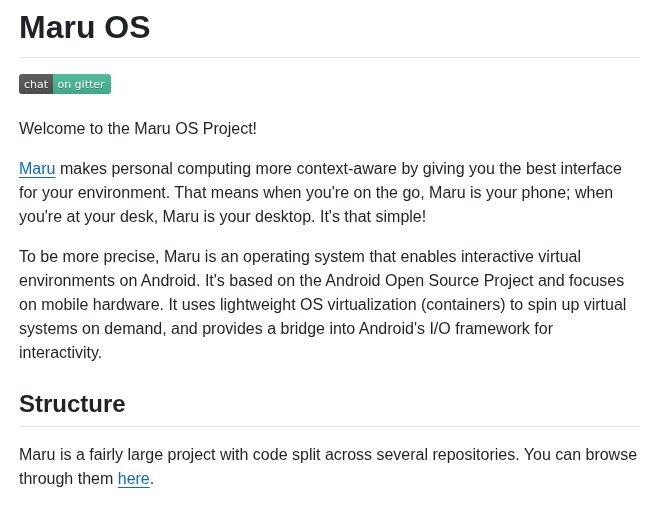This screenshot has width=657, height=506.
Task: Click the "Maru OS" main heading
Action: [85, 27]
